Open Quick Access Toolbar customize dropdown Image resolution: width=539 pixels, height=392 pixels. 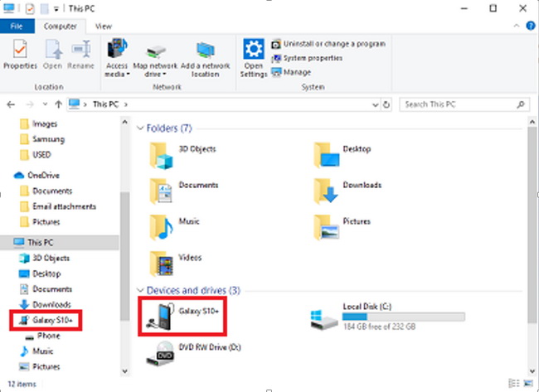tap(56, 9)
